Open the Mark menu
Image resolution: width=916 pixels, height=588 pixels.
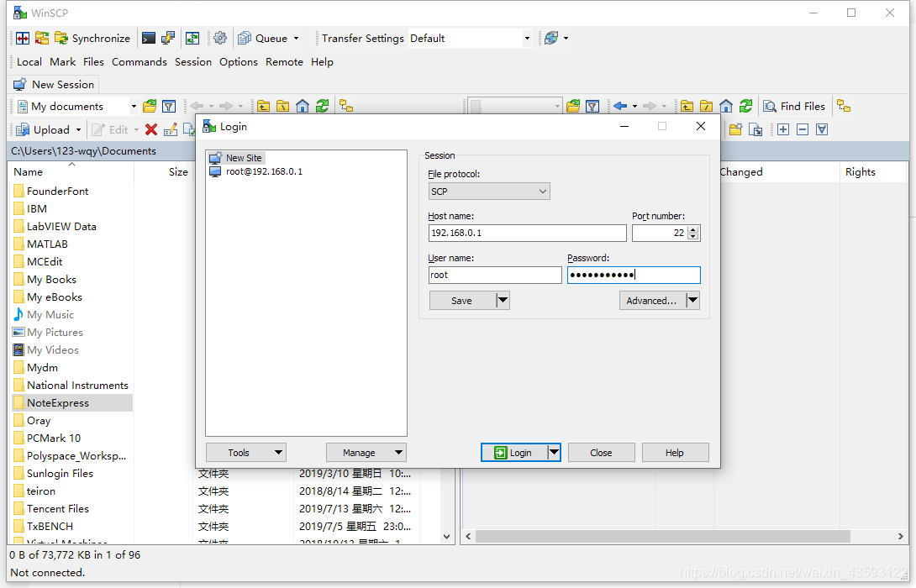pos(62,62)
